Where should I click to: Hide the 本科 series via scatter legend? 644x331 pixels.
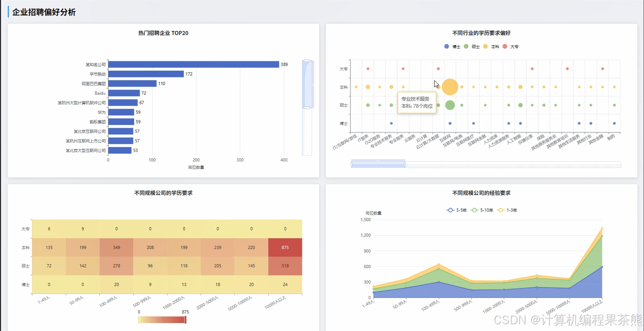pos(491,47)
